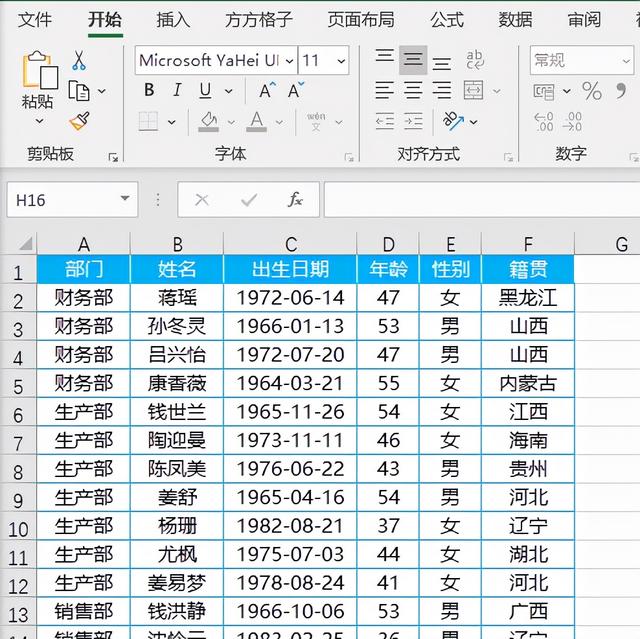The image size is (640, 639).
Task: Decrease decimal places icon
Action: [572, 122]
